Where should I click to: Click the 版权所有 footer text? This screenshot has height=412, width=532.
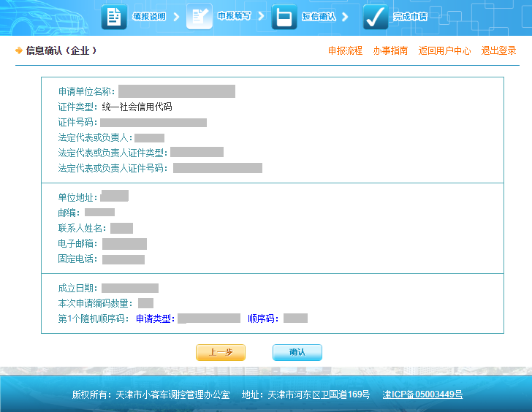coord(151,394)
